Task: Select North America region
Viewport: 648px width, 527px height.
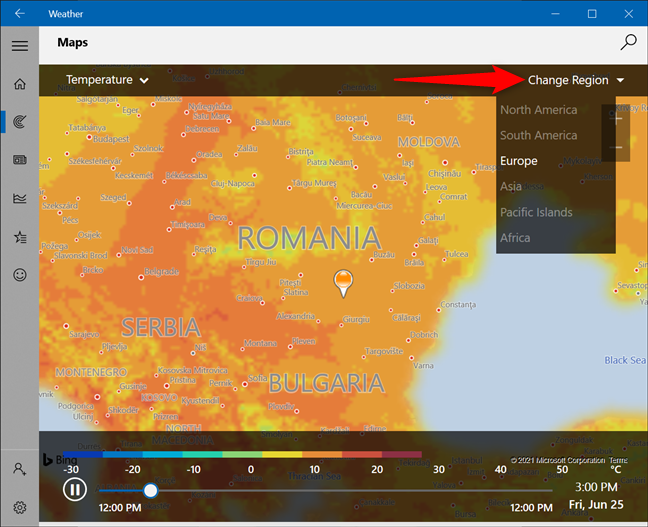Action: [538, 110]
